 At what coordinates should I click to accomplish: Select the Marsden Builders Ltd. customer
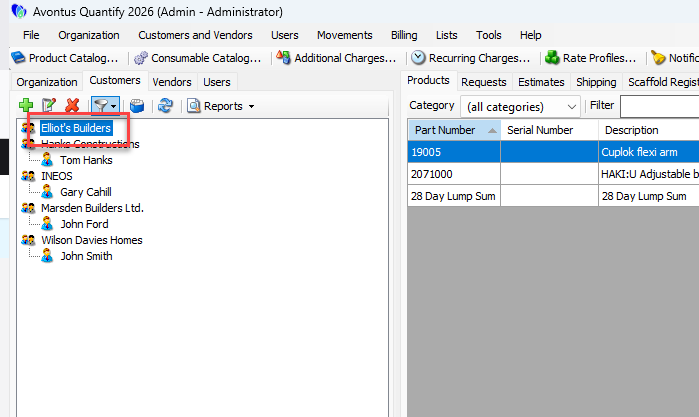coord(92,208)
